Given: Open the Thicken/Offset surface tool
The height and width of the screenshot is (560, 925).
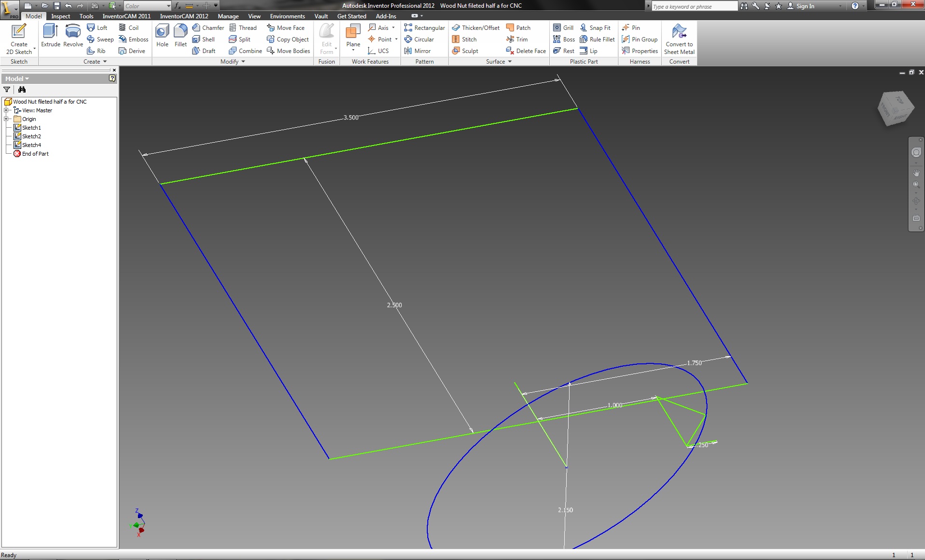Looking at the screenshot, I should click(x=476, y=27).
